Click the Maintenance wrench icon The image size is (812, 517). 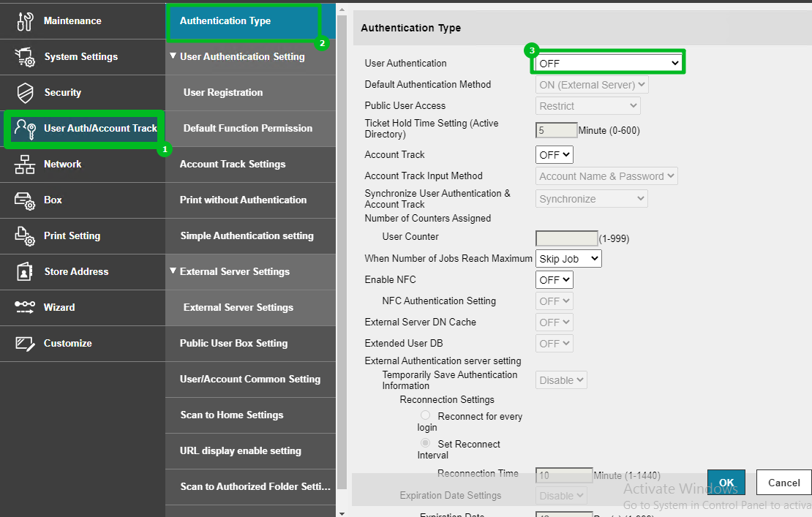(x=25, y=21)
